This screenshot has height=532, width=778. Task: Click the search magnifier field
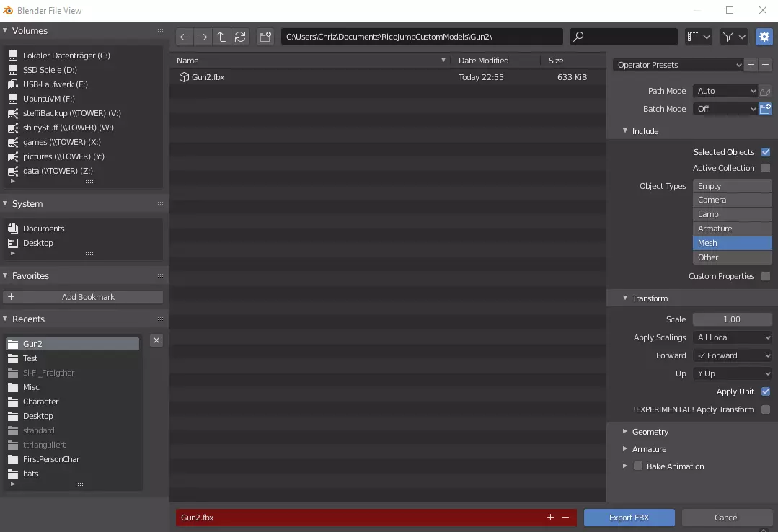tap(624, 37)
